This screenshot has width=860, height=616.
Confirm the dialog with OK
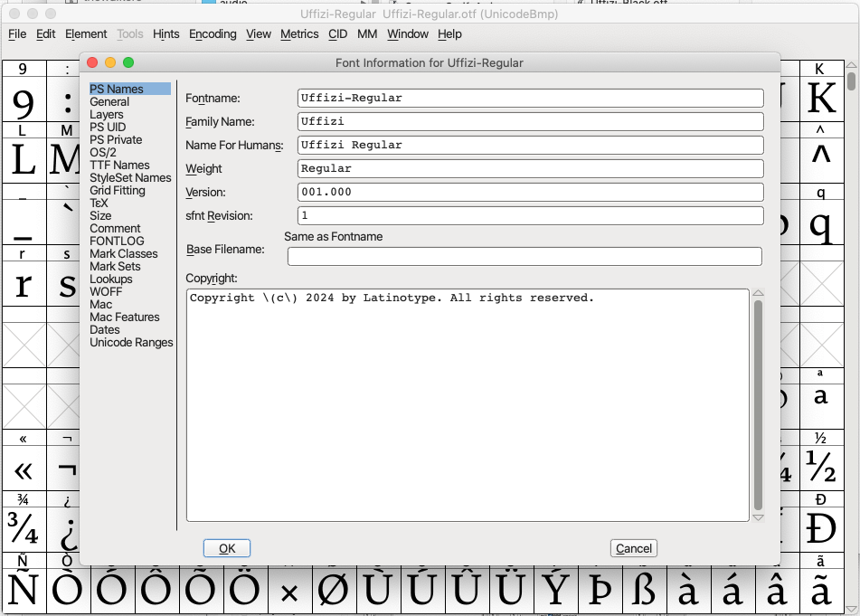coord(226,548)
